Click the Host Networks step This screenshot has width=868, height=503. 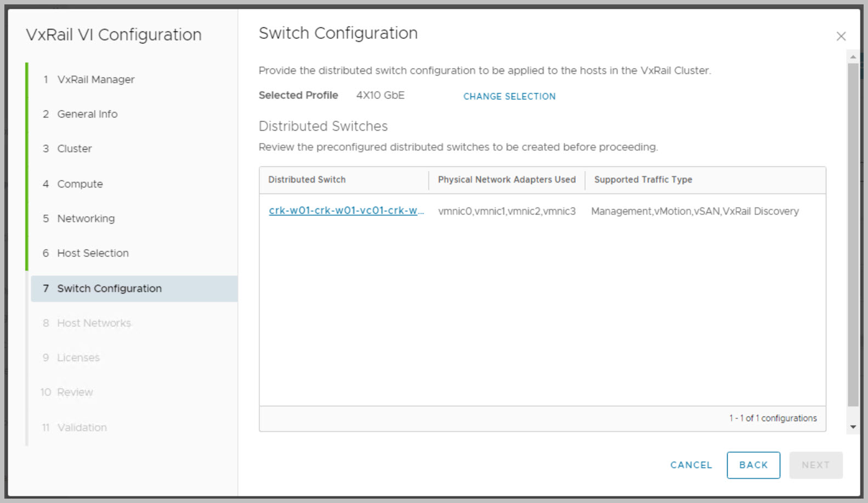tap(94, 323)
